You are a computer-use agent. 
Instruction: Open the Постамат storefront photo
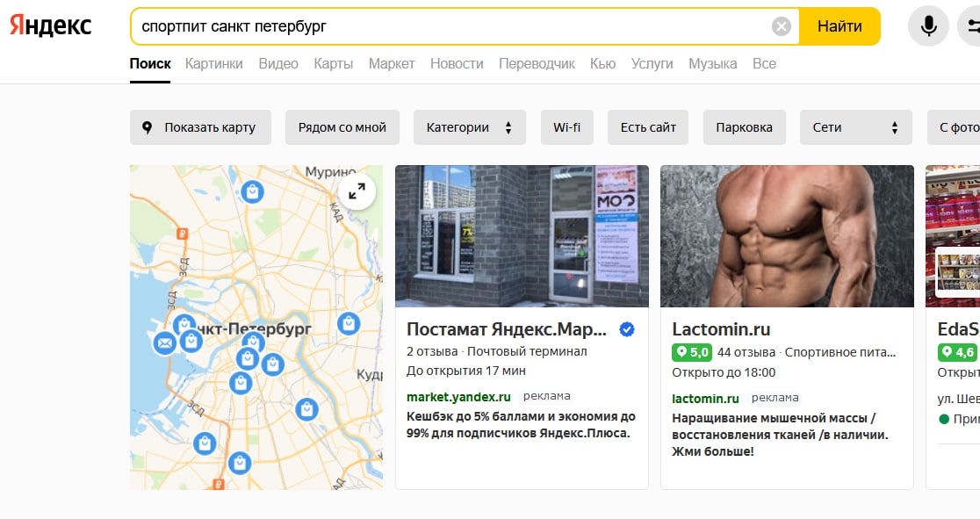[522, 235]
